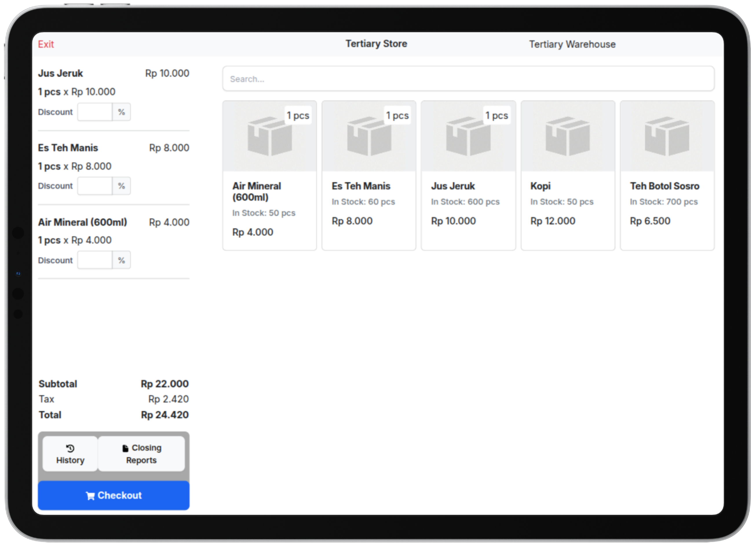
Task: Click the Es Teh Manis product card title
Action: pyautogui.click(x=361, y=186)
